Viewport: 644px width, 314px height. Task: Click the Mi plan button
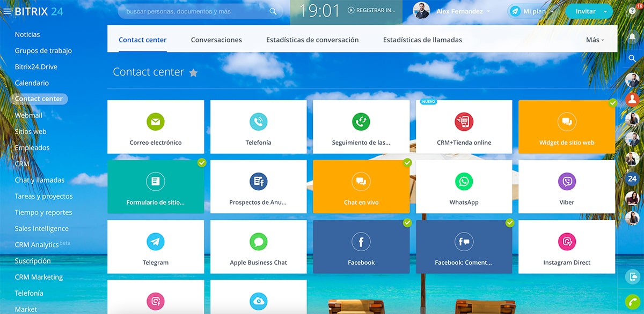531,11
